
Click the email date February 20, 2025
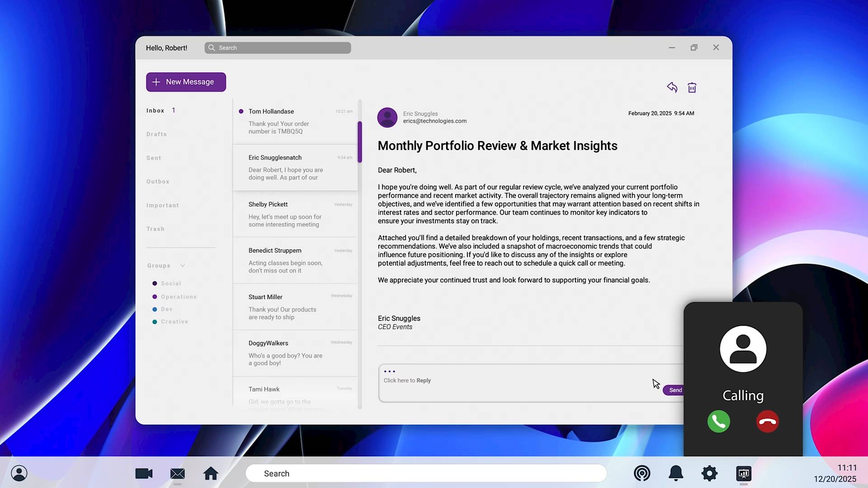(650, 113)
